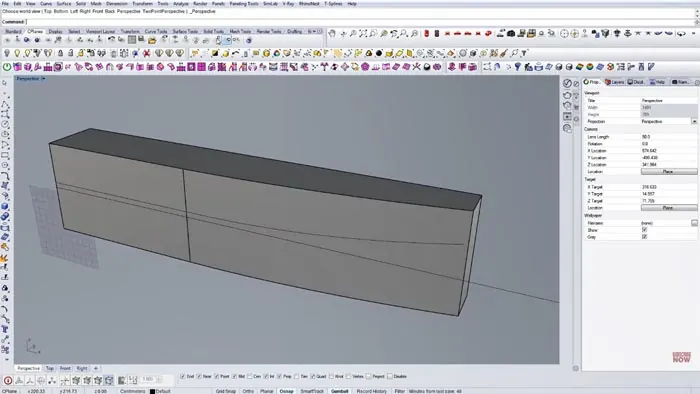Click the green power icon in pink toolbar
This screenshot has width=700, height=394.
coord(7,67)
